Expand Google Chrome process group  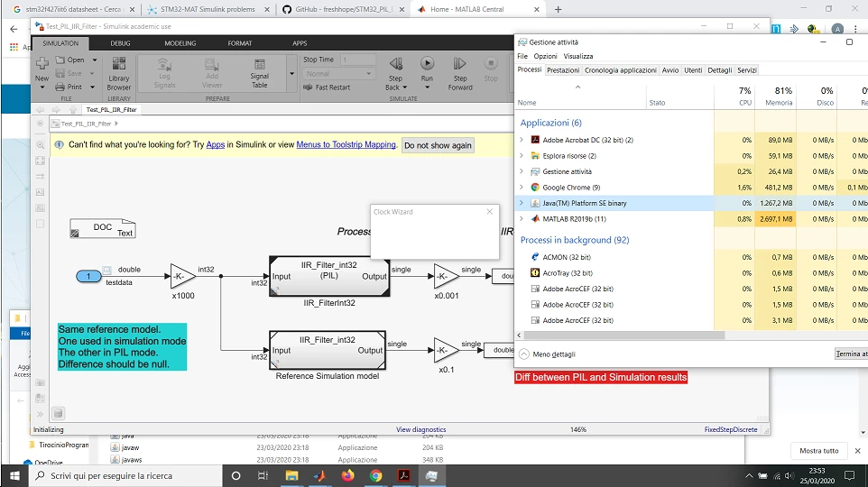click(x=522, y=187)
